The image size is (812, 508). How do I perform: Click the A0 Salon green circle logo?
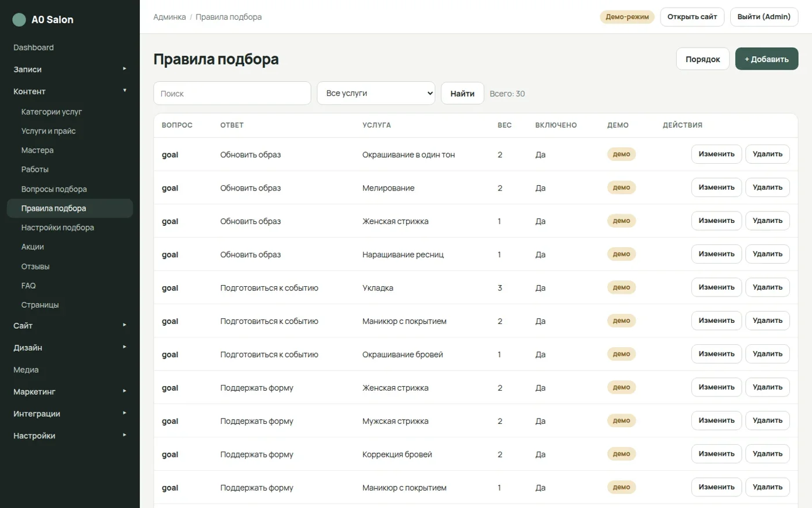tap(19, 20)
